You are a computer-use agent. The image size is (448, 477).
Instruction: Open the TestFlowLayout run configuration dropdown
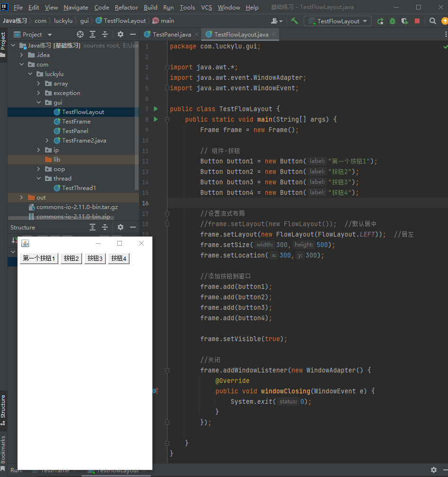pos(338,21)
